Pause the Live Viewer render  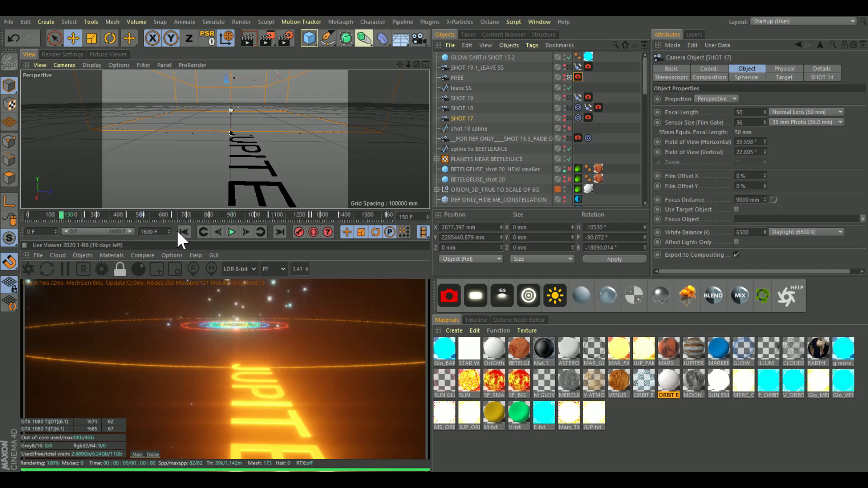pyautogui.click(x=65, y=269)
